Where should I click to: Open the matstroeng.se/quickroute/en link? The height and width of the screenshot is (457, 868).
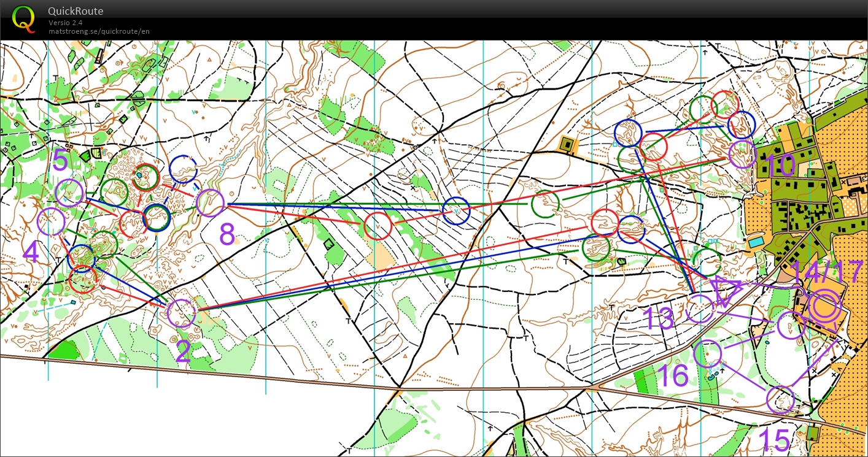tap(98, 31)
